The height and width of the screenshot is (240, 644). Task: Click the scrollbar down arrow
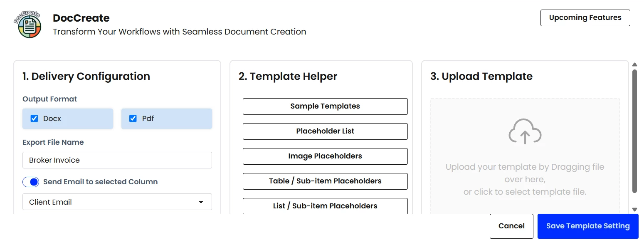click(634, 210)
